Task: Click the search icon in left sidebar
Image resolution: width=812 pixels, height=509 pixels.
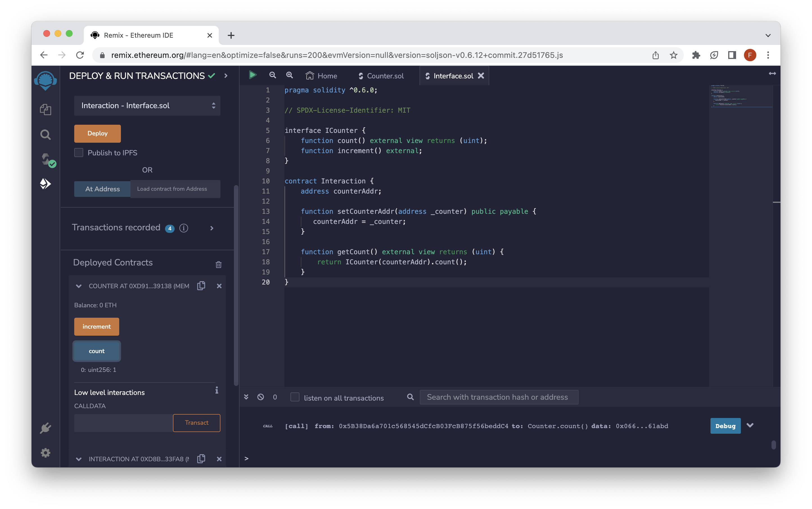Action: pyautogui.click(x=45, y=134)
